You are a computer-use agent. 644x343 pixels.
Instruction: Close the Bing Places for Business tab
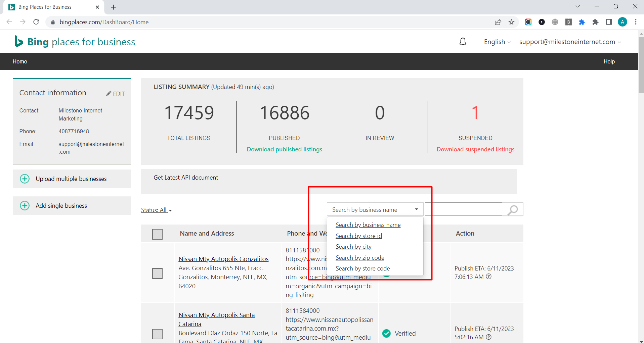pyautogui.click(x=97, y=7)
